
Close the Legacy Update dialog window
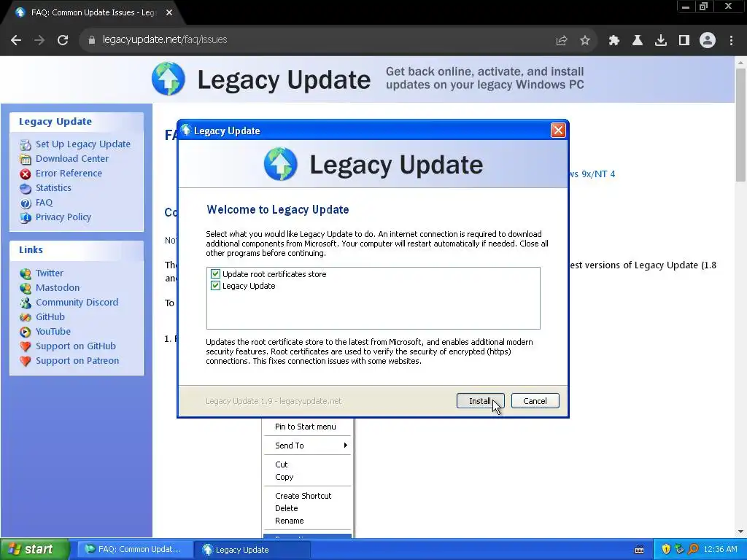[x=558, y=131]
